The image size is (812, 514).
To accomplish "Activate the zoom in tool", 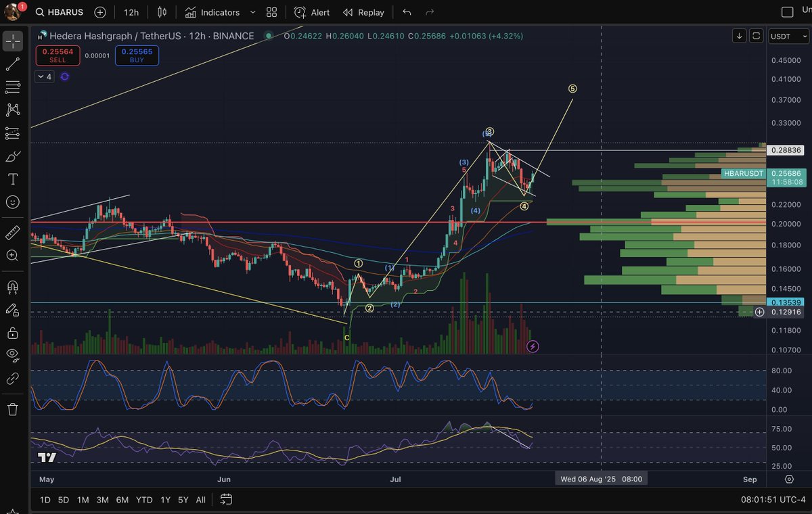I will [13, 256].
